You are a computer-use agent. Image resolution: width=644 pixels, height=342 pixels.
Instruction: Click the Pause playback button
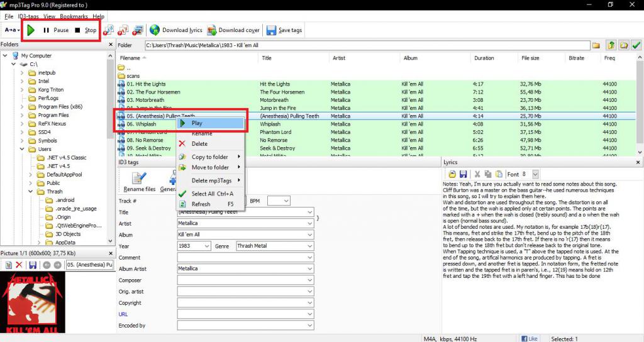pyautogui.click(x=56, y=30)
